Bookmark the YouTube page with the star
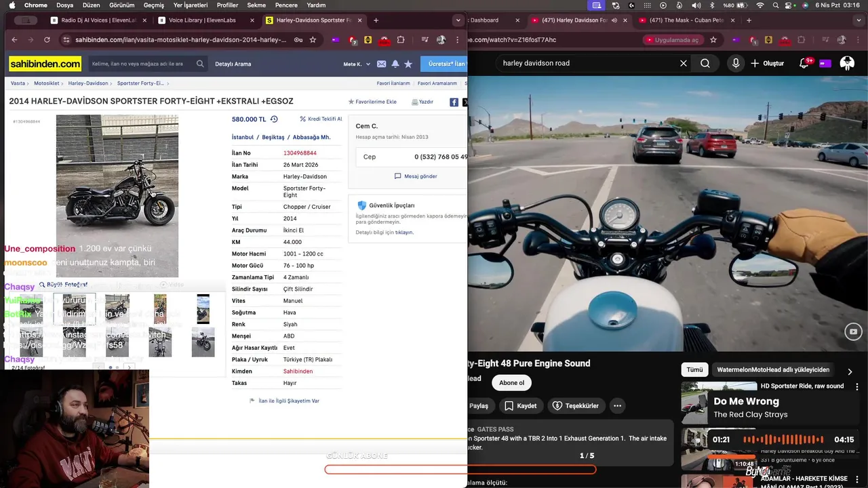The width and height of the screenshot is (868, 488). pos(713,40)
